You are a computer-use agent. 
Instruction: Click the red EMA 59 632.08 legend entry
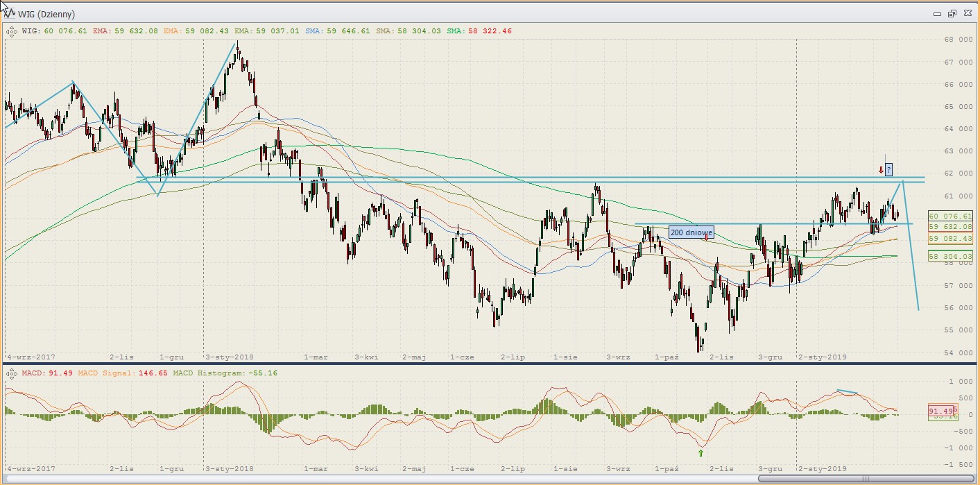click(126, 31)
